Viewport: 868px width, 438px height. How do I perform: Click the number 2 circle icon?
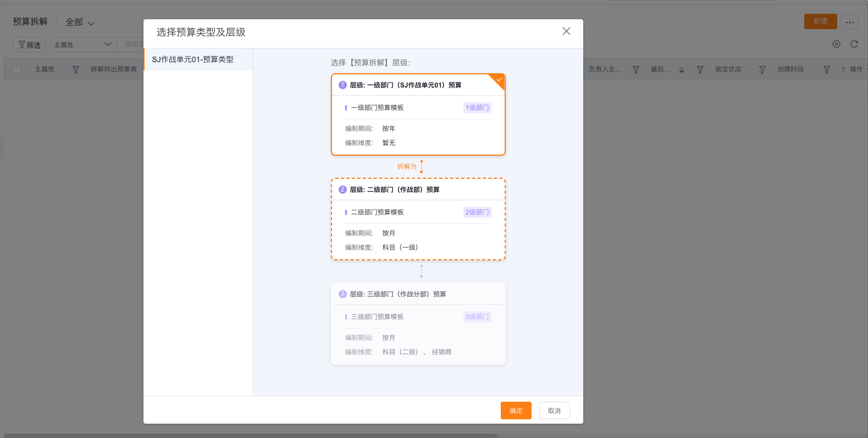(342, 189)
